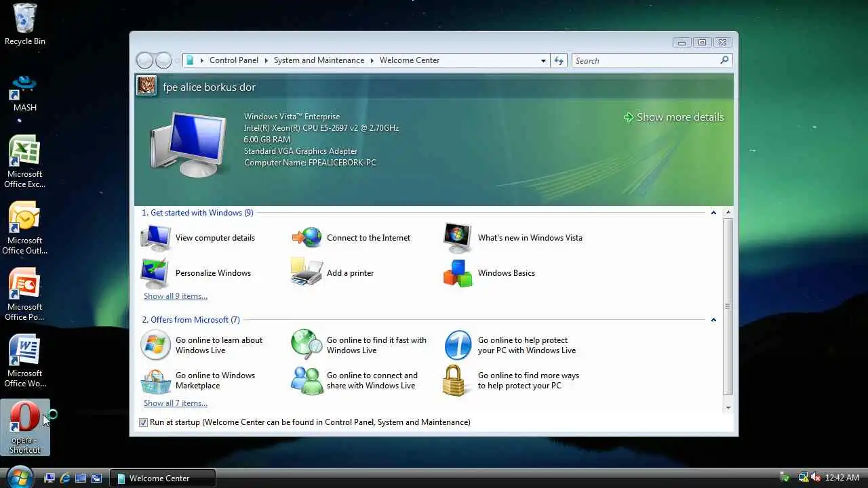868x488 pixels.
Task: Click Switch between windows quick launch icon
Action: tap(96, 478)
